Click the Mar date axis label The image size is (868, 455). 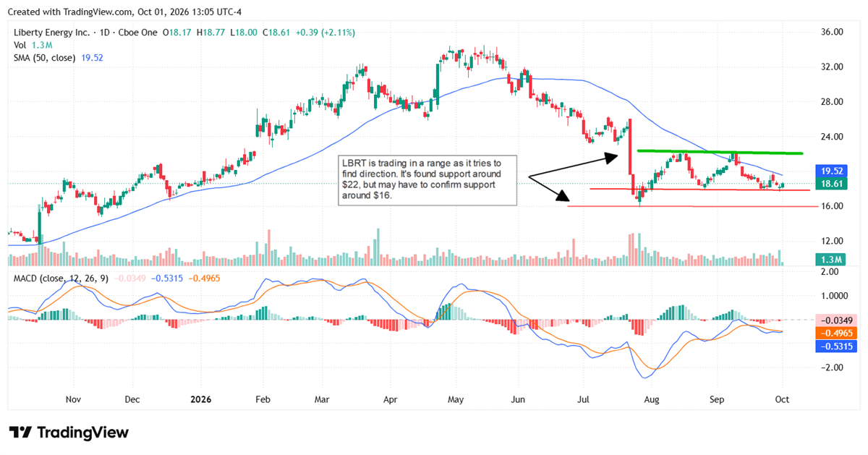323,399
